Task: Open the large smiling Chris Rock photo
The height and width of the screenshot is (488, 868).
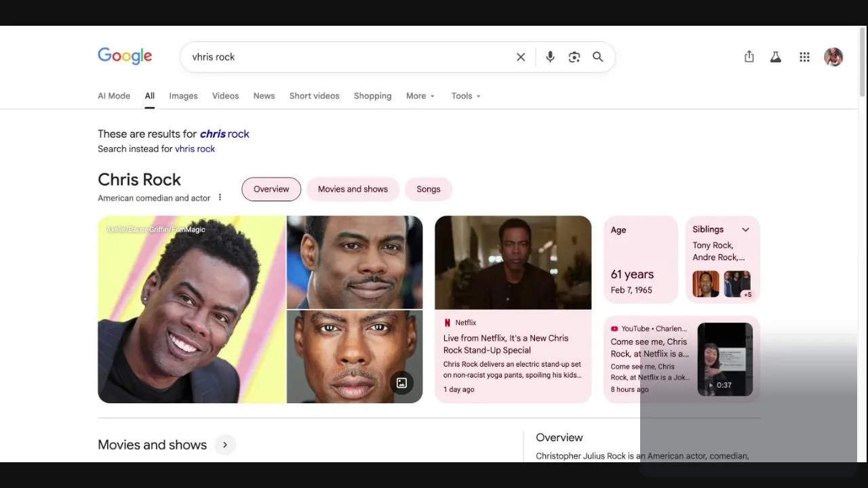Action: pyautogui.click(x=192, y=309)
